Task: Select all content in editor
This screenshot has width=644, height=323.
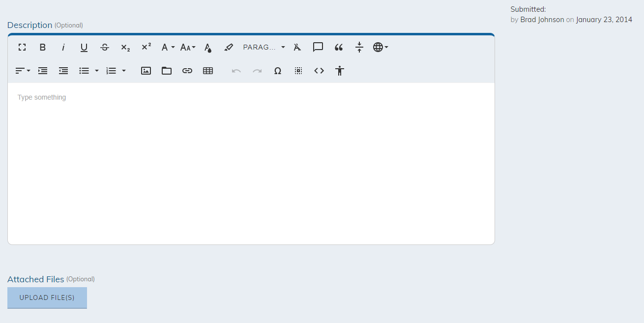Action: (x=298, y=71)
